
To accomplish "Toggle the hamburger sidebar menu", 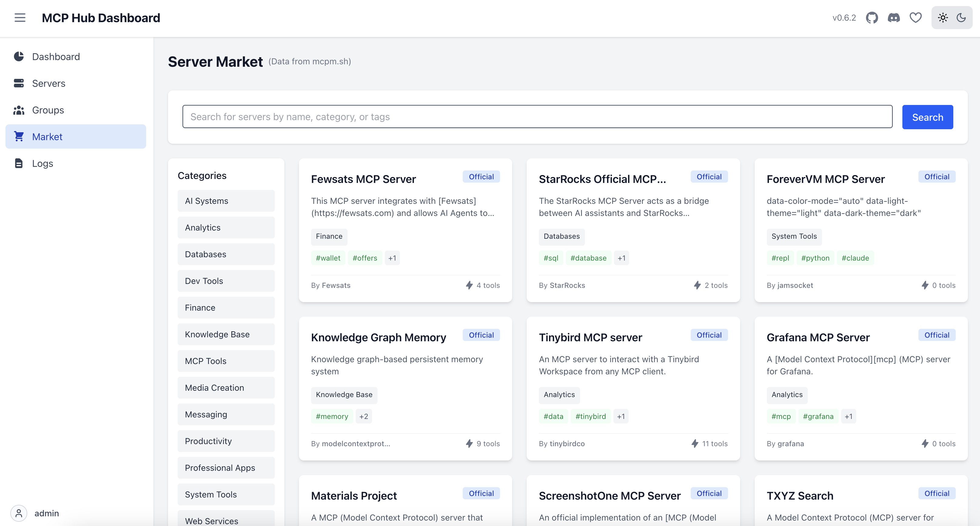I will click(20, 18).
